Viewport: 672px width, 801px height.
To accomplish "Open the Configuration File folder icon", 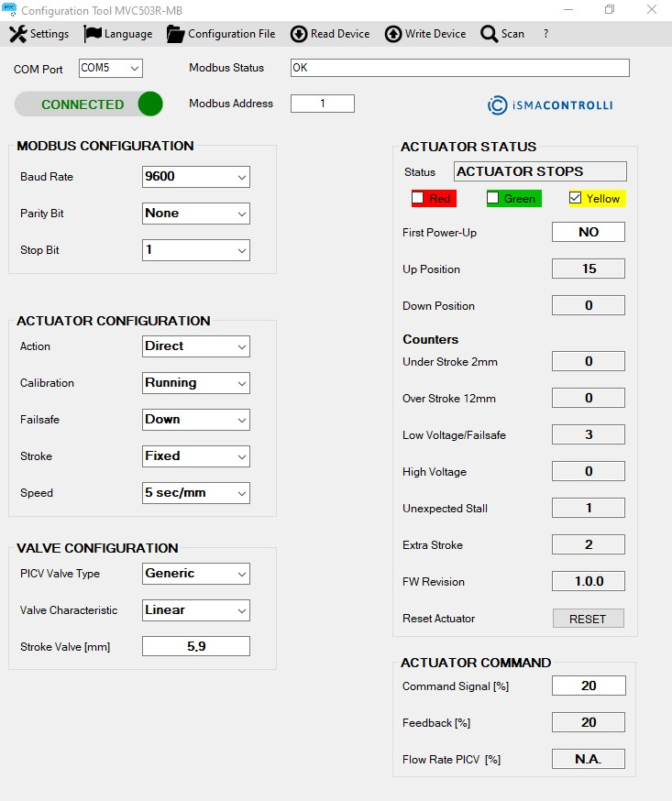I will pos(176,34).
